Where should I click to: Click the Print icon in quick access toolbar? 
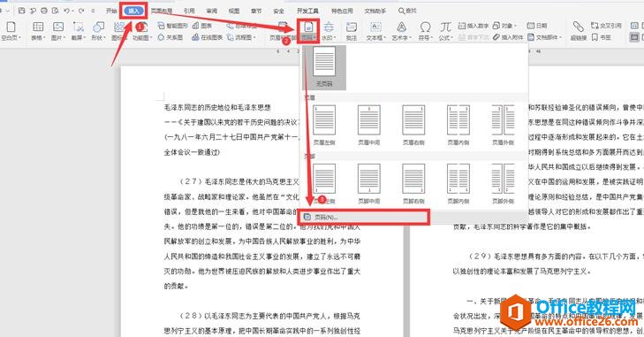coord(44,11)
